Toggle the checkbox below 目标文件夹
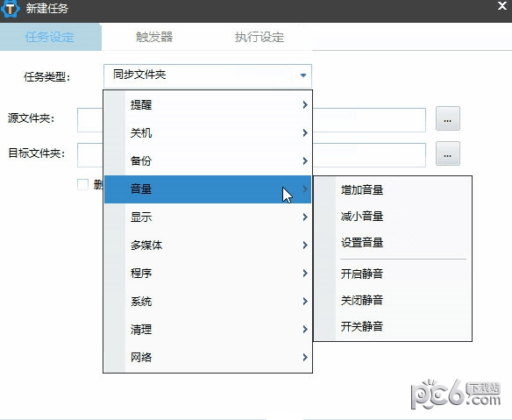 (x=82, y=184)
